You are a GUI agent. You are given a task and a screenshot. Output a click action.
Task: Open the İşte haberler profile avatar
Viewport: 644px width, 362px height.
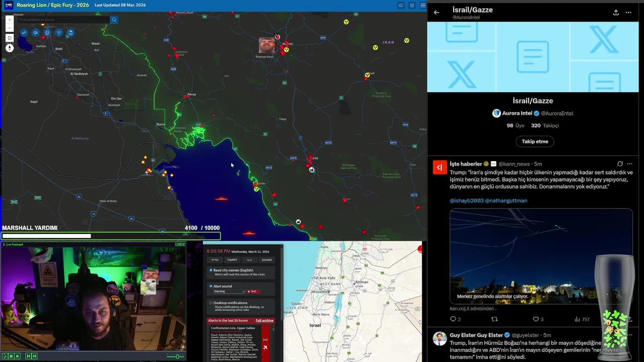tap(440, 167)
